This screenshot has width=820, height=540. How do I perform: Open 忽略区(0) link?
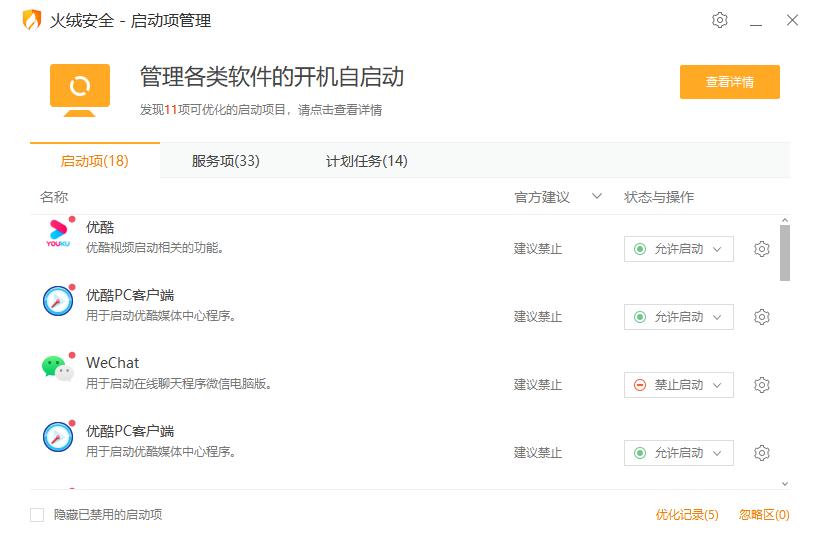point(764,515)
